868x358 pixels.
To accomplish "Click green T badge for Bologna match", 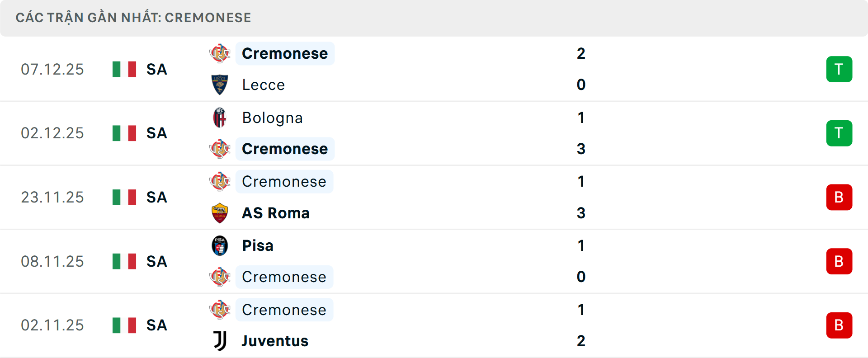I will [839, 133].
